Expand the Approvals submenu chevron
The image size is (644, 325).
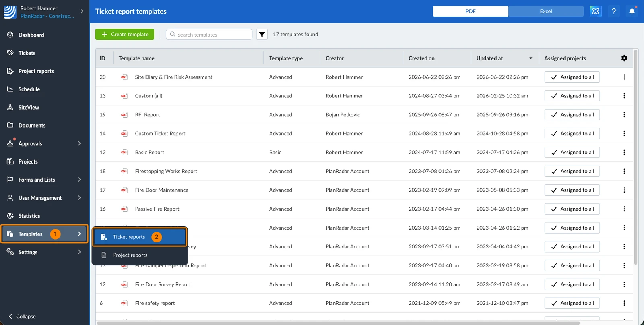[x=79, y=143]
